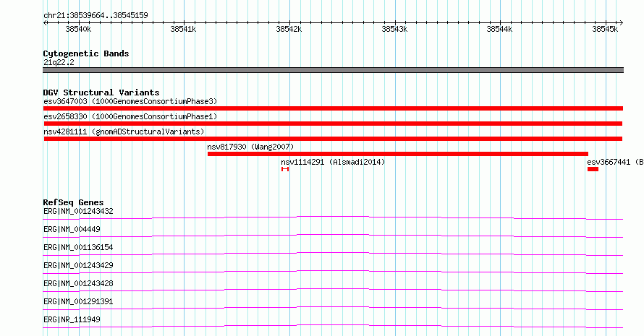Click the left arrow of the ruler

[45, 23]
